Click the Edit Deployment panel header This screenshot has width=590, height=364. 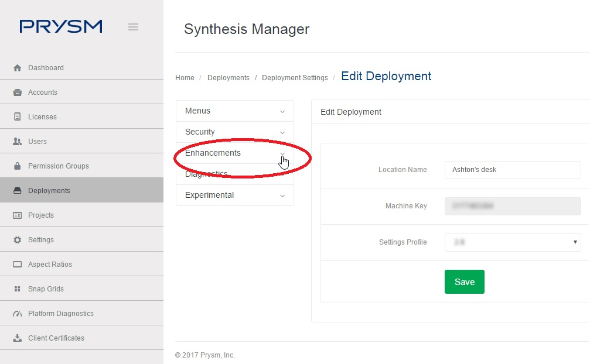click(351, 112)
